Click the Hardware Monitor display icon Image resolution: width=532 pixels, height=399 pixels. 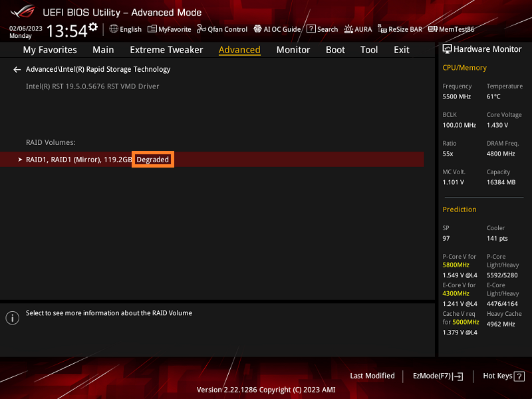point(447,49)
